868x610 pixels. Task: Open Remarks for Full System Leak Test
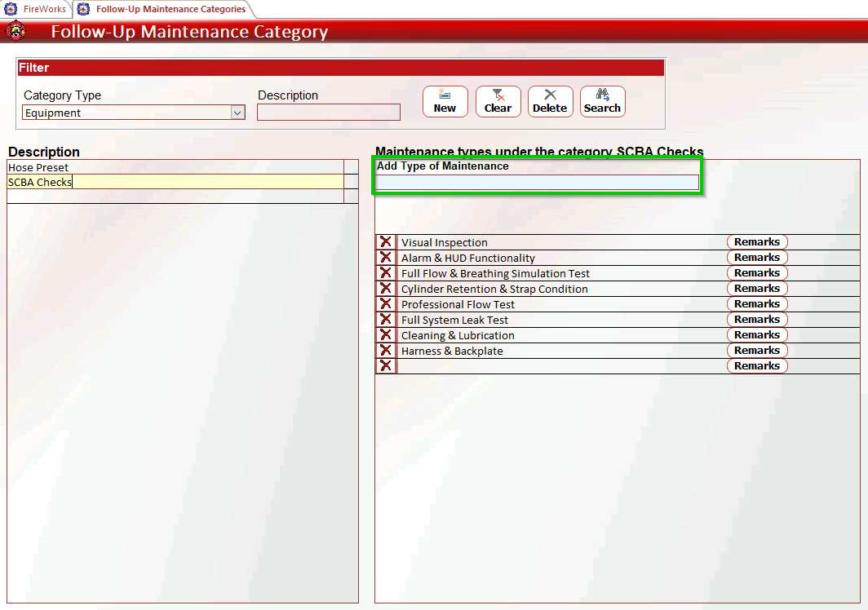point(756,319)
